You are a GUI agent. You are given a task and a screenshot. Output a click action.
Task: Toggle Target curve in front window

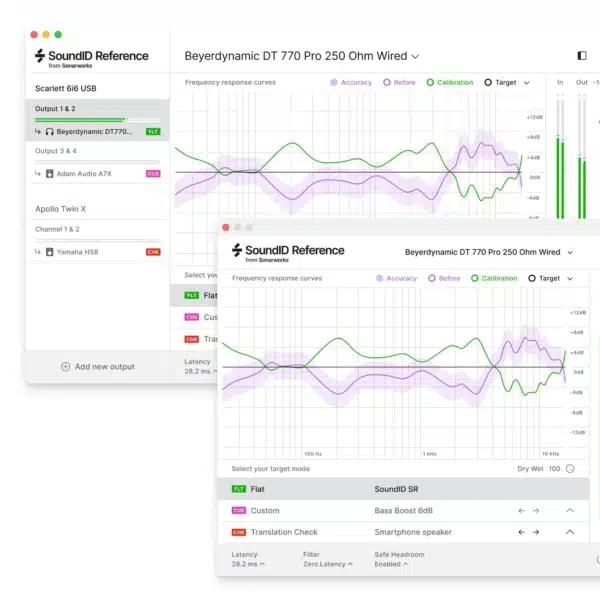(x=544, y=278)
